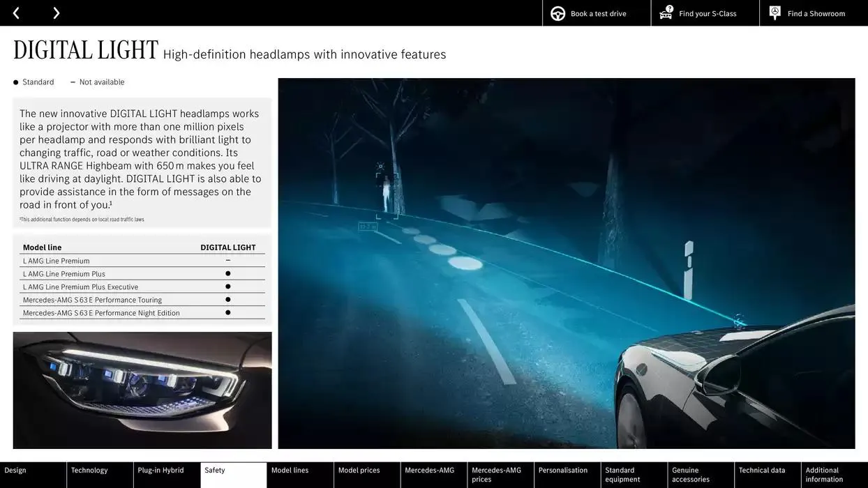Open Book a test drive
The image size is (868, 488).
click(597, 13)
